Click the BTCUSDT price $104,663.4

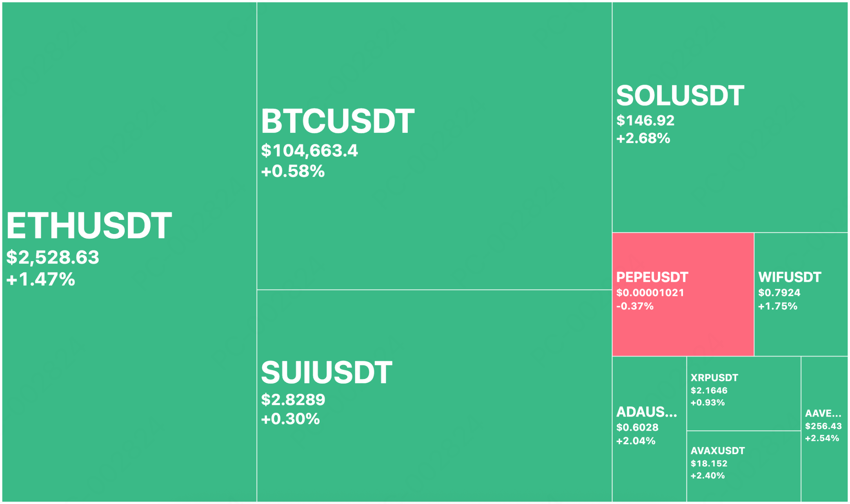pos(309,151)
